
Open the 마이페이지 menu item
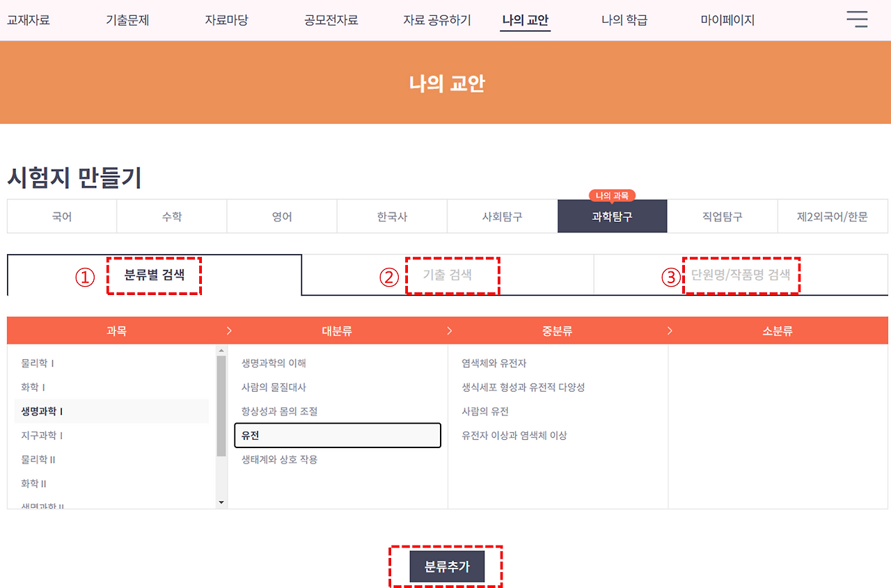tap(727, 19)
